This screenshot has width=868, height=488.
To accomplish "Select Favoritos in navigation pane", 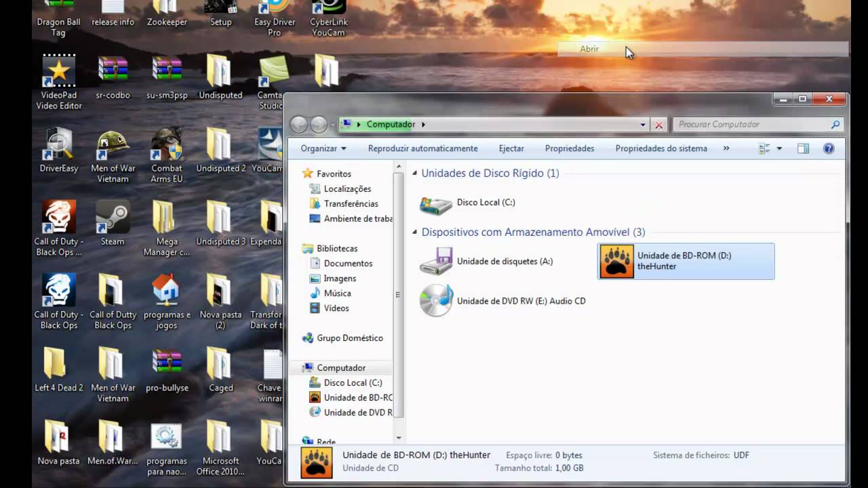I will point(334,174).
